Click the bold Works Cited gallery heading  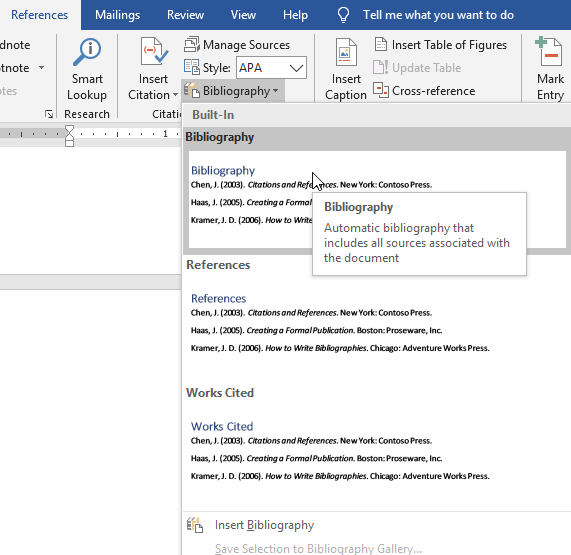tap(220, 393)
